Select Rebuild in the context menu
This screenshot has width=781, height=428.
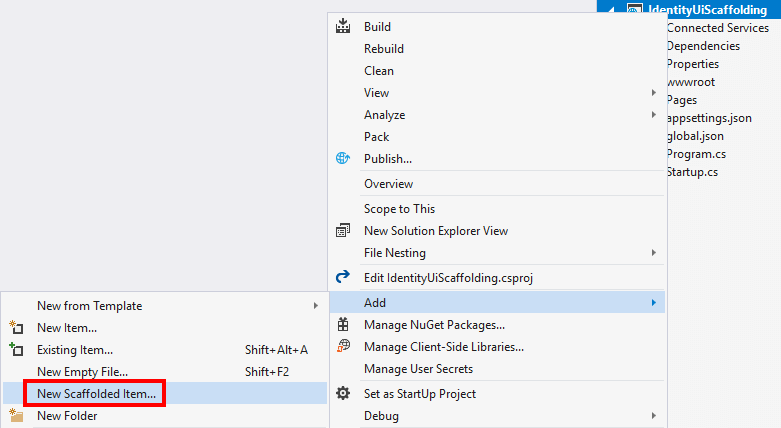point(384,49)
